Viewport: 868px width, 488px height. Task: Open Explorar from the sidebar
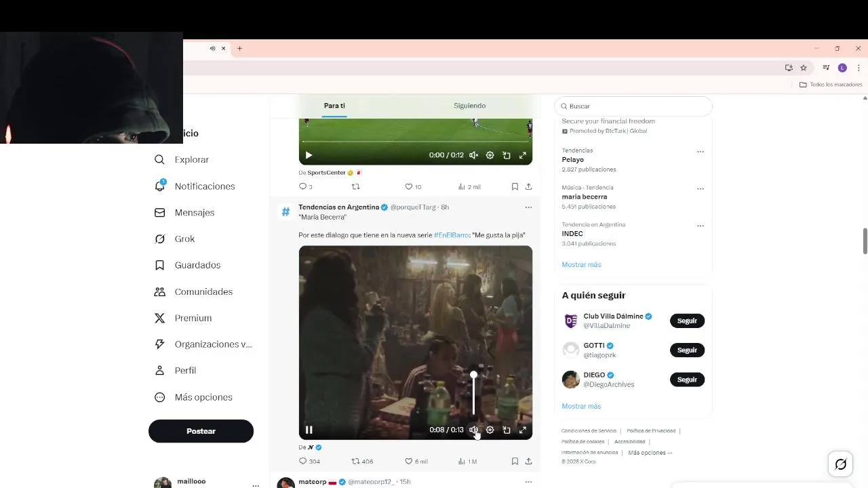(x=182, y=159)
